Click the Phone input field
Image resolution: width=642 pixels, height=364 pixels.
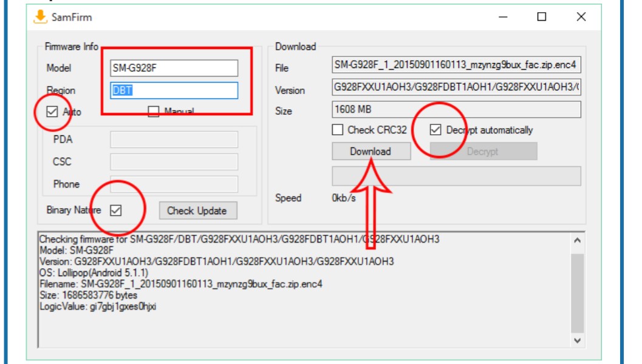point(174,184)
